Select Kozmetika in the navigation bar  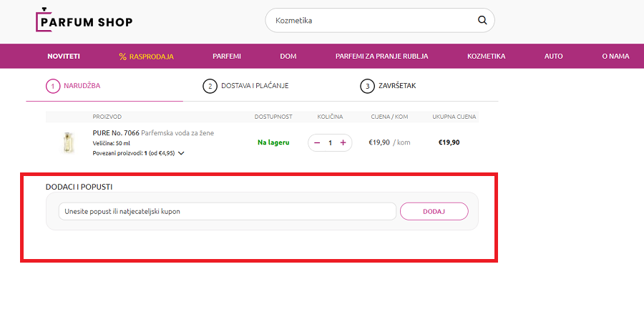pyautogui.click(x=486, y=56)
